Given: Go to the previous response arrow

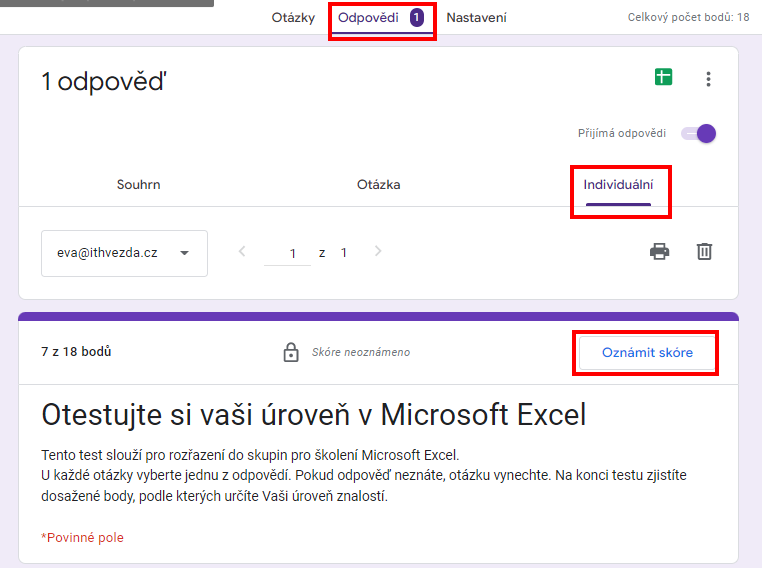Looking at the screenshot, I should point(242,251).
